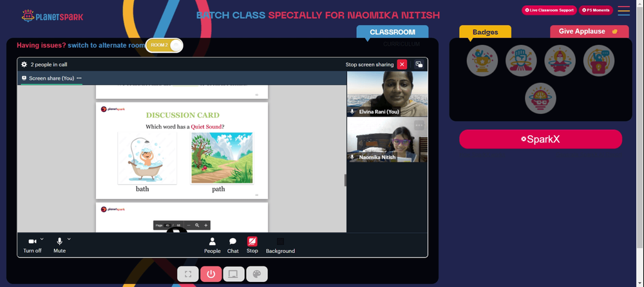Select the trophy celebration badge
The height and width of the screenshot is (287, 644).
(x=482, y=60)
